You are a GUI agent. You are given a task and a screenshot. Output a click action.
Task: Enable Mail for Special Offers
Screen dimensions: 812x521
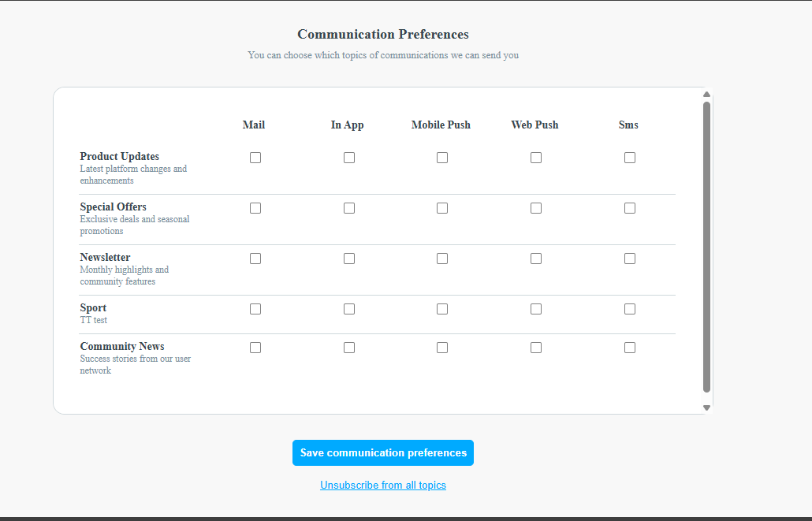[255, 207]
